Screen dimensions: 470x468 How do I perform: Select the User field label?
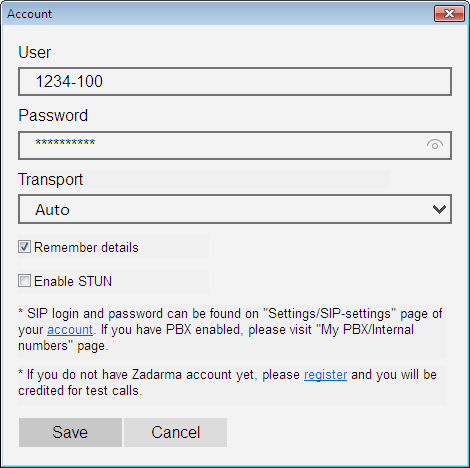[35, 52]
